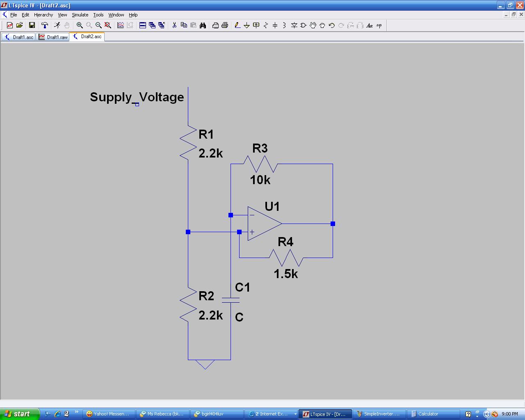Viewport: 525px width, 420px height.
Task: Launch Internet Explorer from Quick Launch
Action: tap(57, 414)
